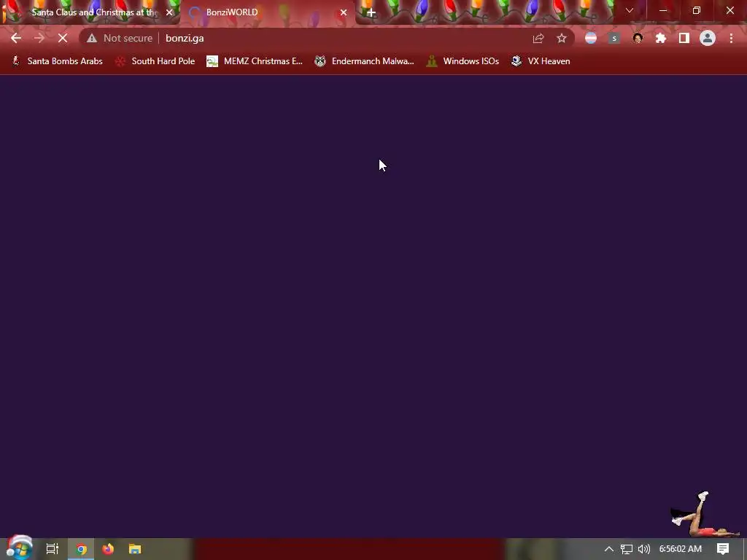
Task: Open the Not secure site info warning
Action: (120, 38)
